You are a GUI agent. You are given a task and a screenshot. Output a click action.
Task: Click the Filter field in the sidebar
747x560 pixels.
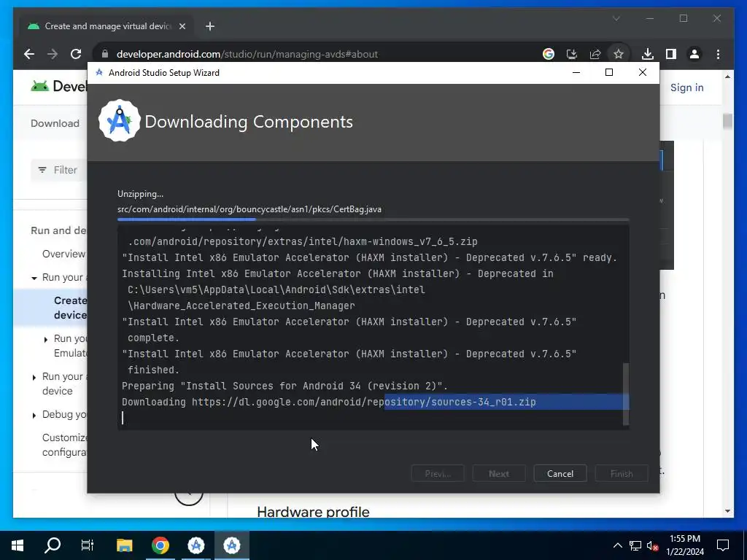[x=60, y=170]
